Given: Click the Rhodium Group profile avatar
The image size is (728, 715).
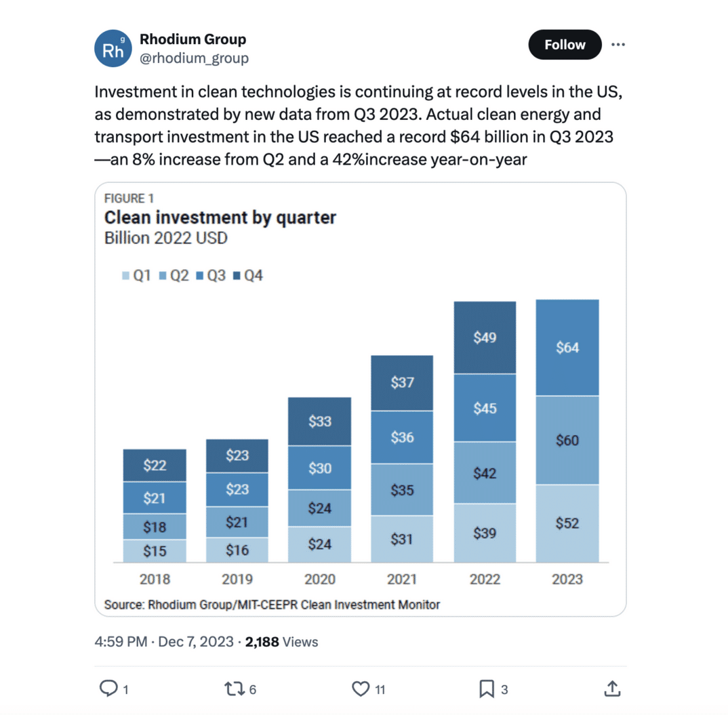Looking at the screenshot, I should point(113,49).
